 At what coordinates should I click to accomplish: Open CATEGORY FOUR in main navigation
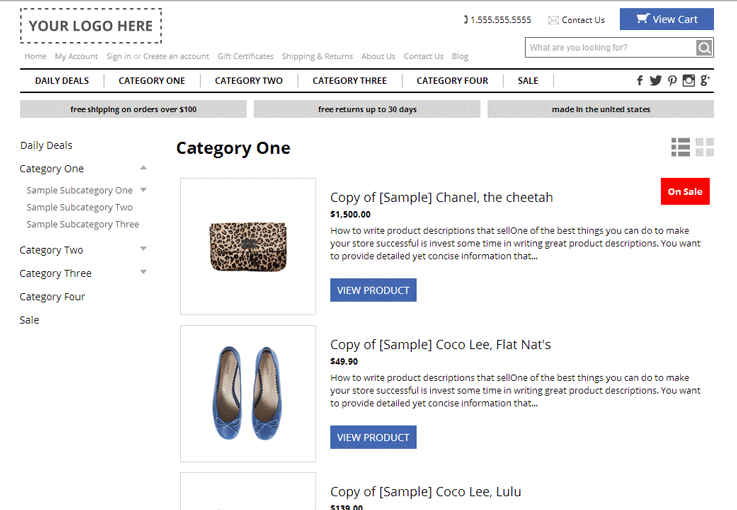[x=452, y=81]
